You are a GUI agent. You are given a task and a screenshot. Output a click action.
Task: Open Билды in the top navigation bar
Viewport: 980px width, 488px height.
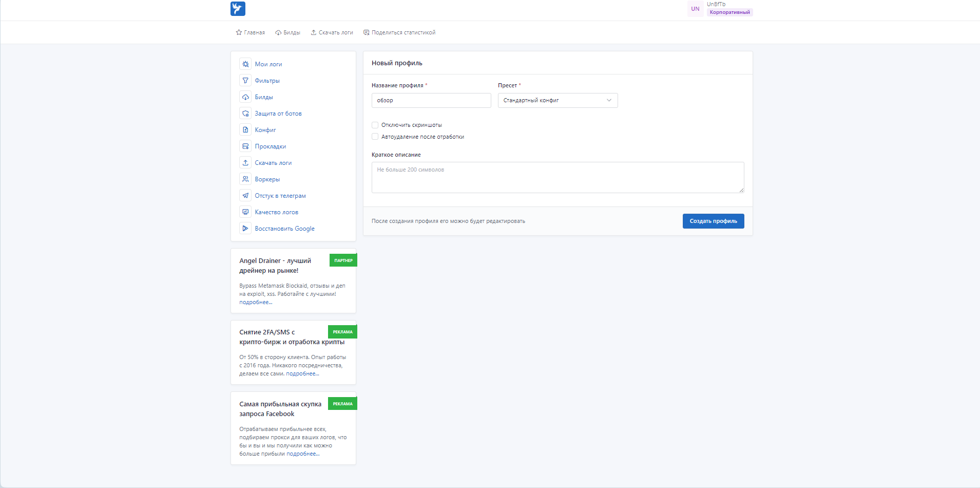(x=288, y=32)
